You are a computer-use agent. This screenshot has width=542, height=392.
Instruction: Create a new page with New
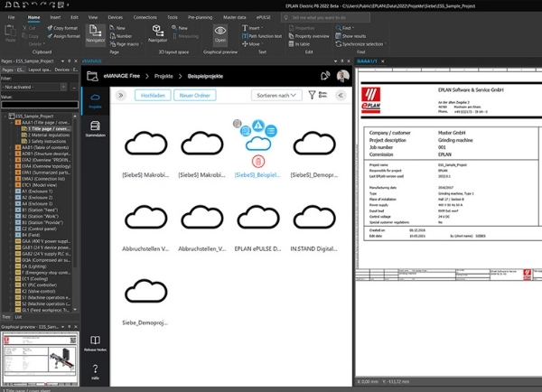117,28
